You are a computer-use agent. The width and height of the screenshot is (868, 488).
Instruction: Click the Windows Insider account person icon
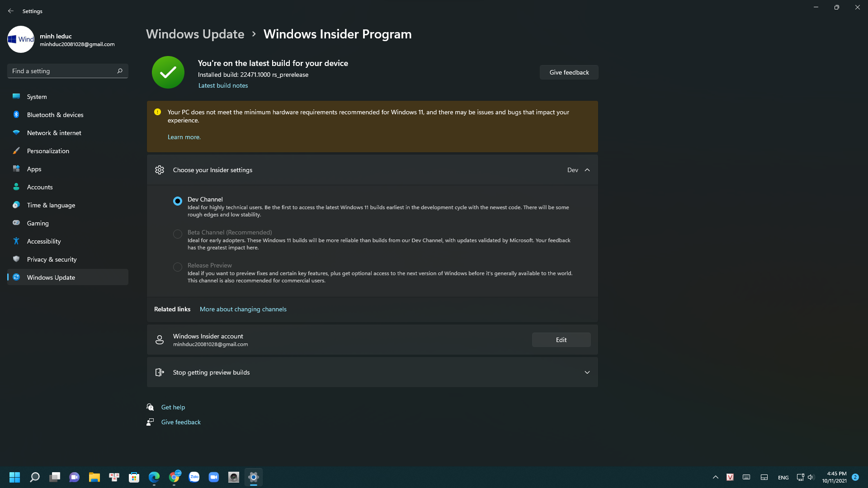160,340
